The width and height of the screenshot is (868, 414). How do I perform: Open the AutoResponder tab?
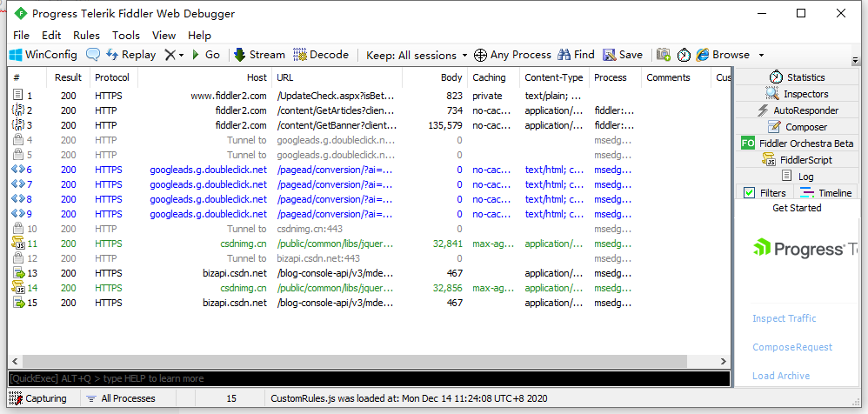(798, 110)
